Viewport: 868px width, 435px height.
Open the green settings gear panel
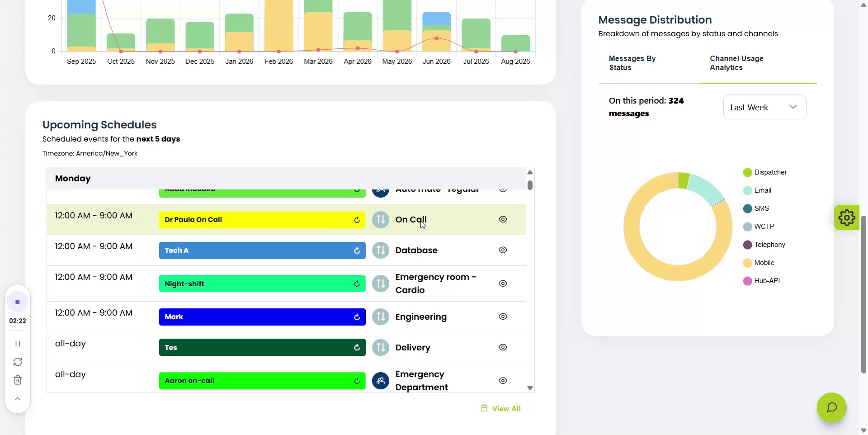[846, 217]
